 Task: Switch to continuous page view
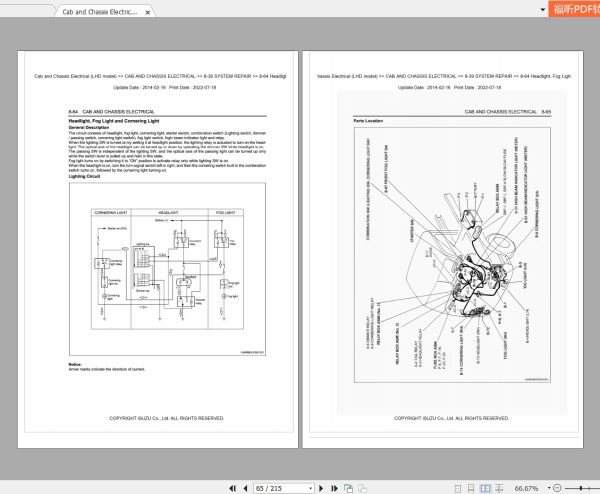471,488
